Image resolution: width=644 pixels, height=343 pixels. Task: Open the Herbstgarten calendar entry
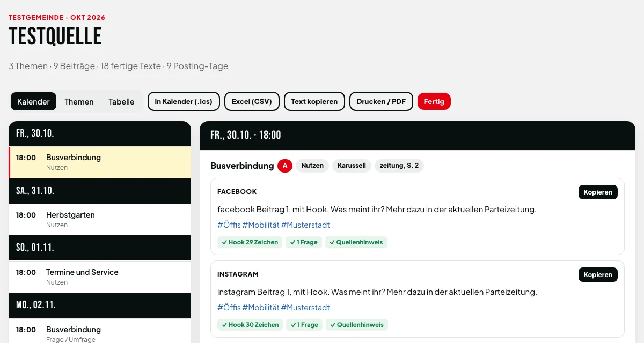[100, 219]
